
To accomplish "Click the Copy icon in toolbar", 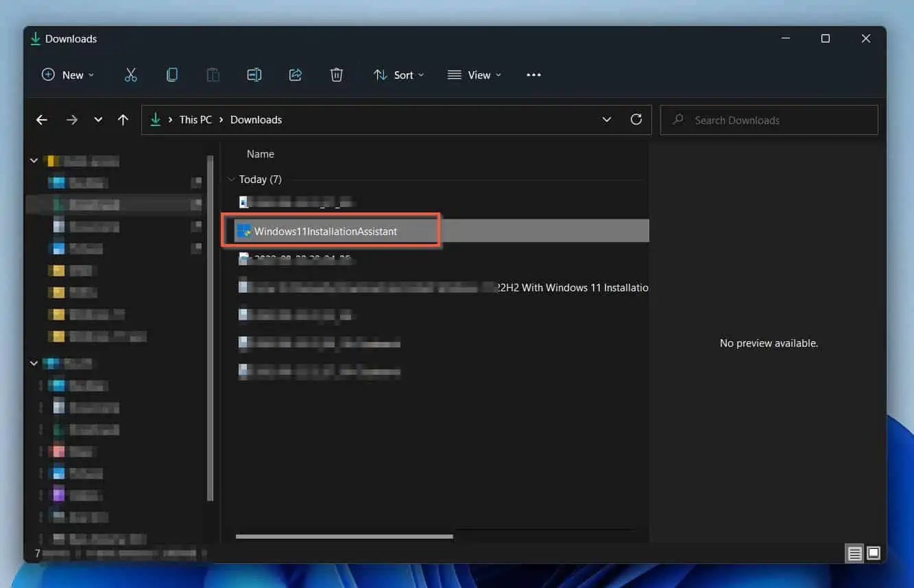I will (172, 75).
